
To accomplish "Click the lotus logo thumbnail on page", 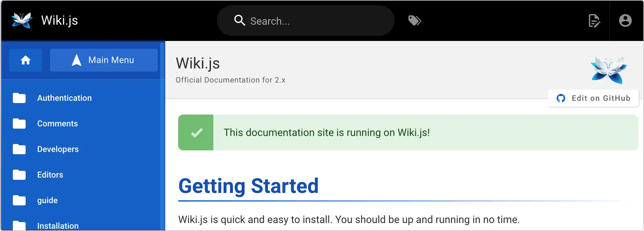I will pos(608,70).
